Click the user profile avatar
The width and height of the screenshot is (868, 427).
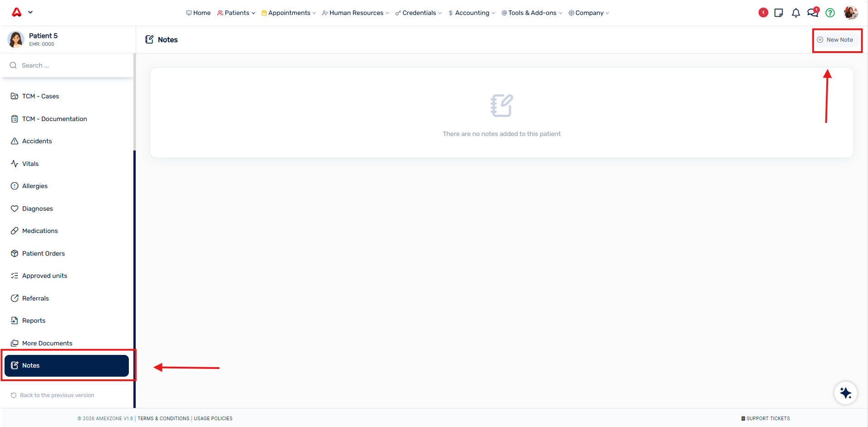pos(851,13)
